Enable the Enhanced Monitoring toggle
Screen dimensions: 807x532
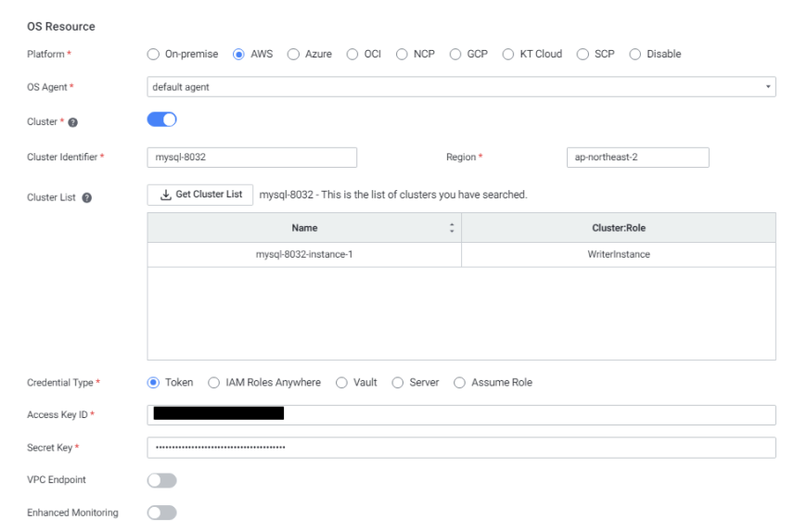point(161,513)
